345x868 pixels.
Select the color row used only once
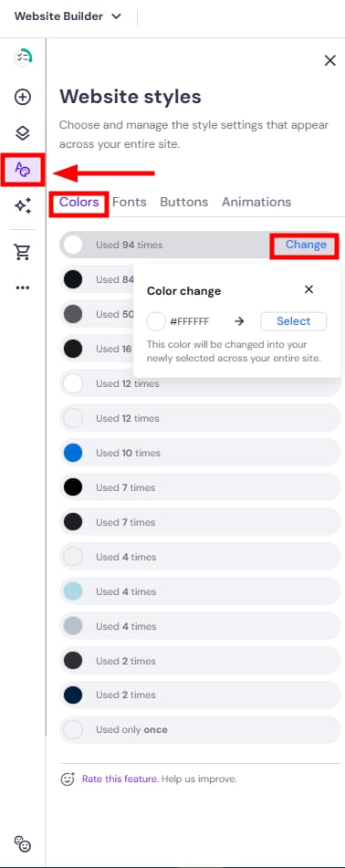[200, 729]
